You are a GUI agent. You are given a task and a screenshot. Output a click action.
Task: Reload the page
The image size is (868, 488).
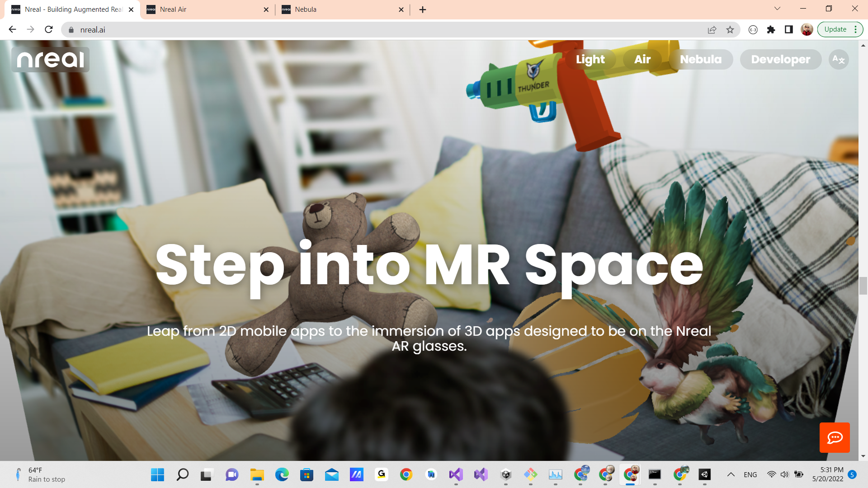tap(49, 30)
